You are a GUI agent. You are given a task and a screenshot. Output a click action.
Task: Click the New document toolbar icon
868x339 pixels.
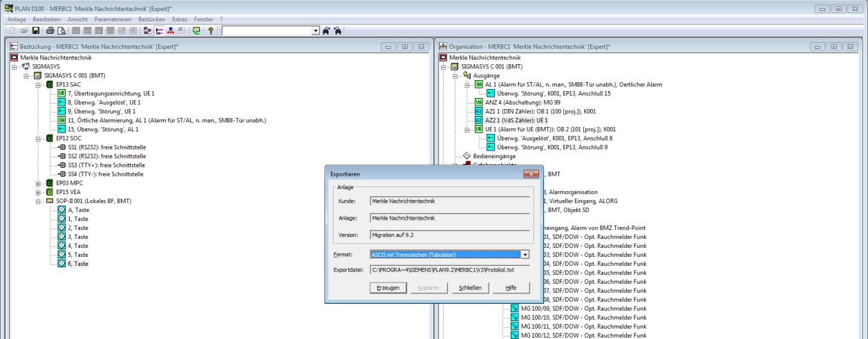[12, 31]
